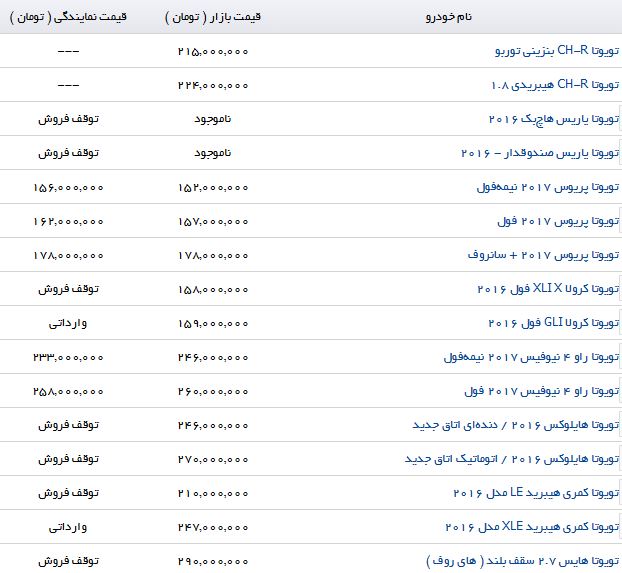Select market price 260,000,000 cell
The image size is (622, 573).
(213, 392)
